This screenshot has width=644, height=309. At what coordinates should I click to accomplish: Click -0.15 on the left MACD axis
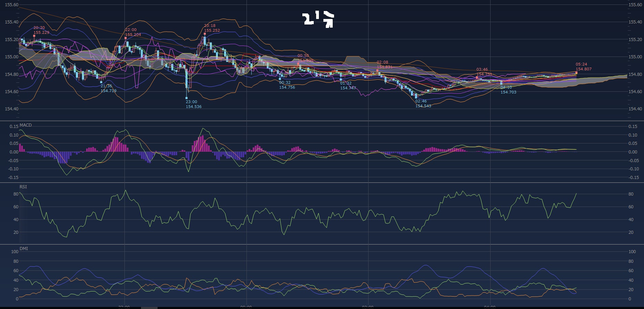click(13, 177)
